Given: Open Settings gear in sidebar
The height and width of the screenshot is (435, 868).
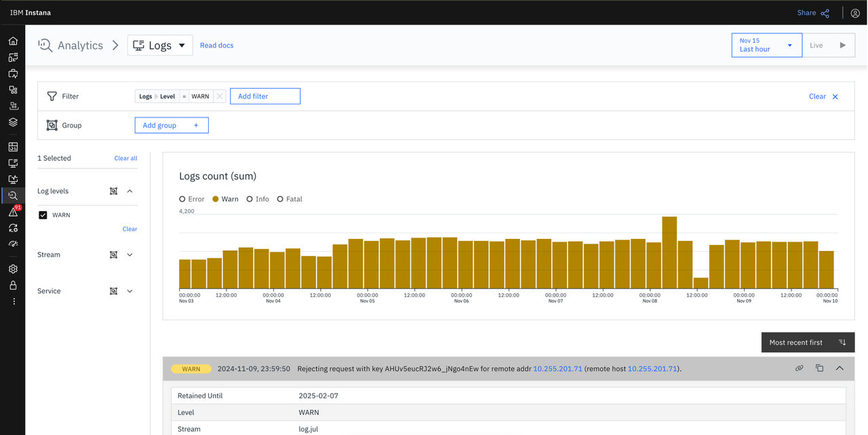Looking at the screenshot, I should (13, 269).
